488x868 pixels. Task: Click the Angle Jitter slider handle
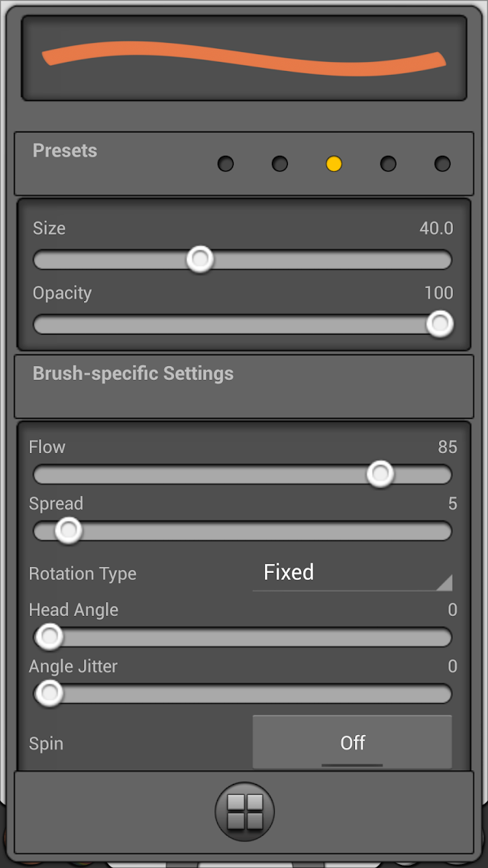pyautogui.click(x=50, y=693)
